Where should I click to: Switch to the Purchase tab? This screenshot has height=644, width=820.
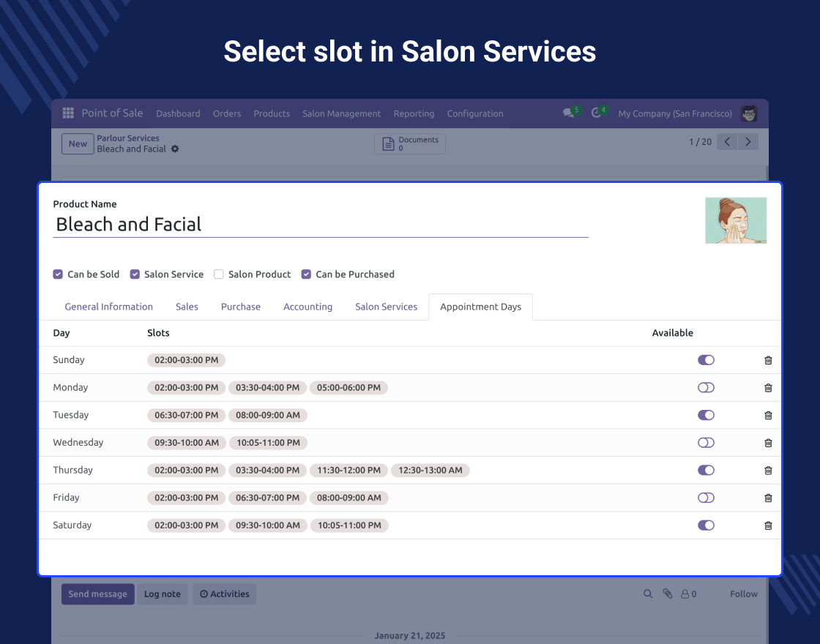(241, 307)
